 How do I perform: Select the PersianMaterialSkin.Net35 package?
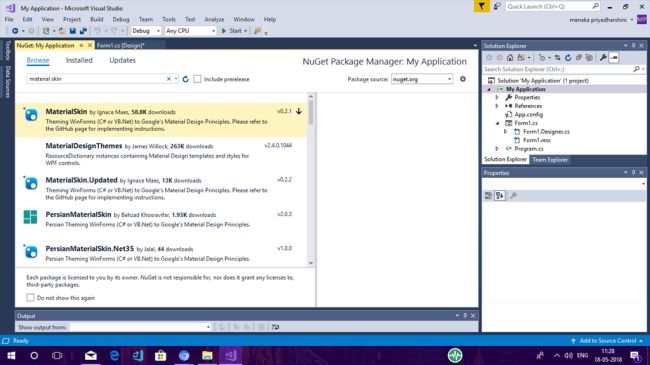pos(162,253)
